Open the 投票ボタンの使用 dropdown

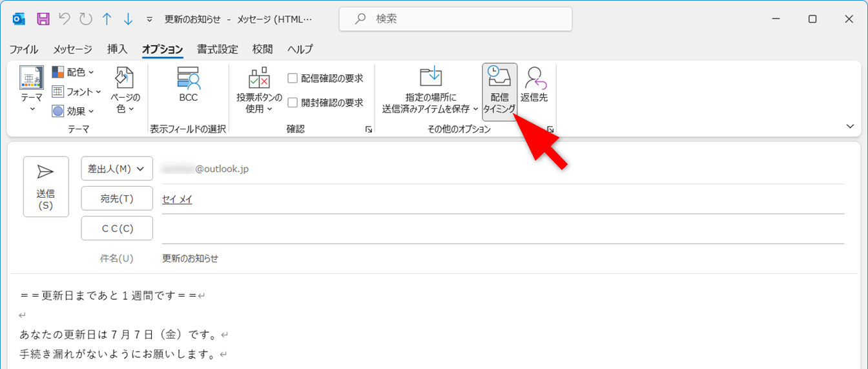pyautogui.click(x=259, y=92)
